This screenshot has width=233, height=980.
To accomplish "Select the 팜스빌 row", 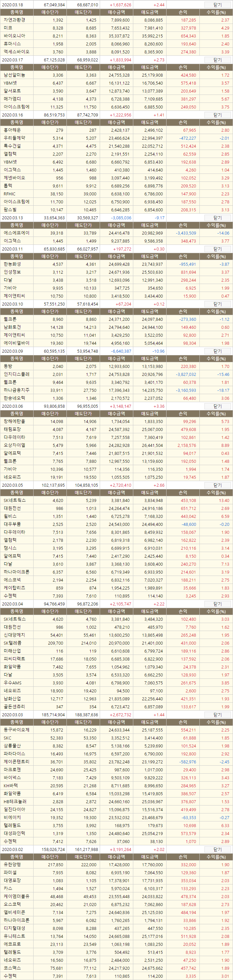I will tap(10, 210).
